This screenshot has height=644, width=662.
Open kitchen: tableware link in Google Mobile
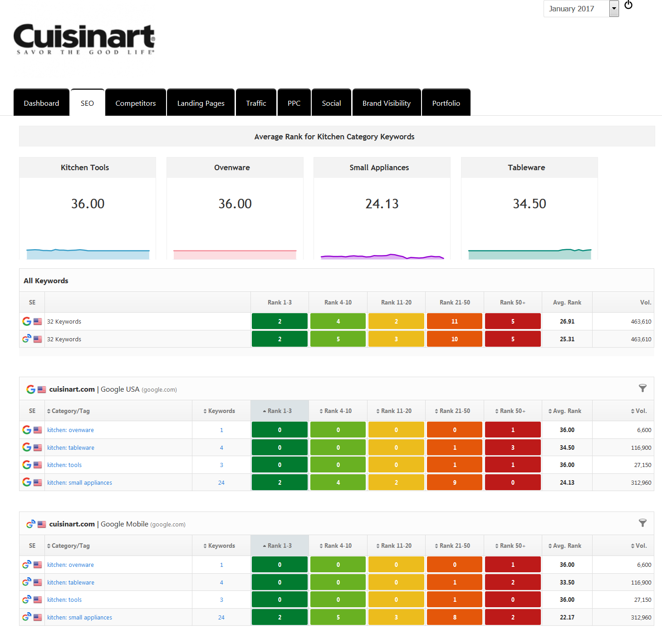(71, 582)
